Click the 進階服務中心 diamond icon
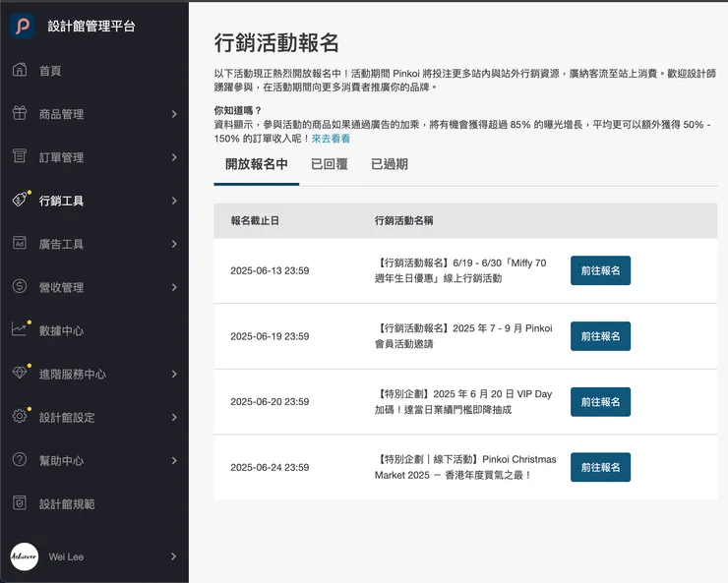This screenshot has height=583, width=728. click(20, 373)
